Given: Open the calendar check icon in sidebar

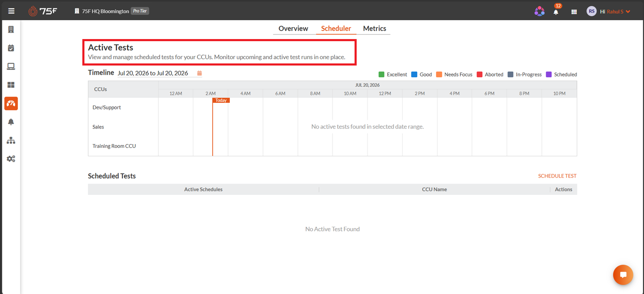Looking at the screenshot, I should (x=11, y=48).
